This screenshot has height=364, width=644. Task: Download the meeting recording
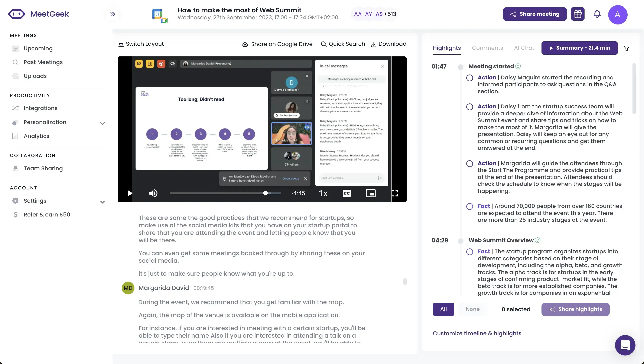tap(389, 44)
